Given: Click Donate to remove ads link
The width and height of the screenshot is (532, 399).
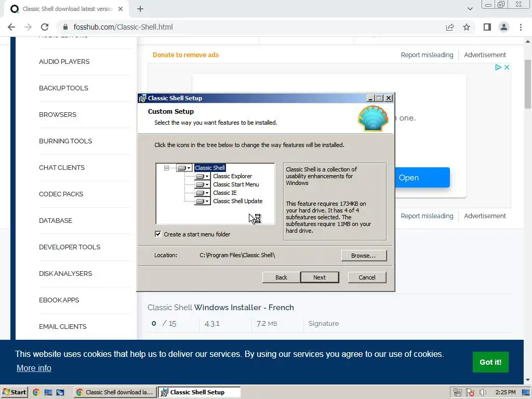Looking at the screenshot, I should (185, 55).
